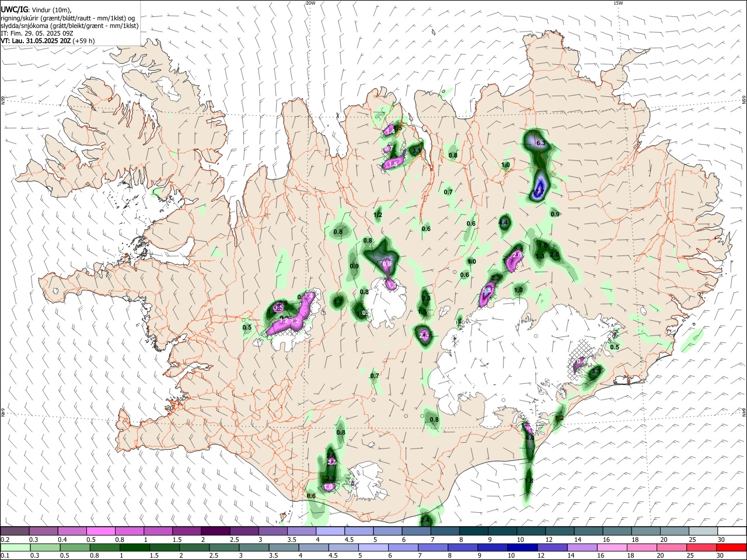Pick bottom-row deep blue swatch between 10 and 12
The image size is (747, 560).
click(523, 547)
